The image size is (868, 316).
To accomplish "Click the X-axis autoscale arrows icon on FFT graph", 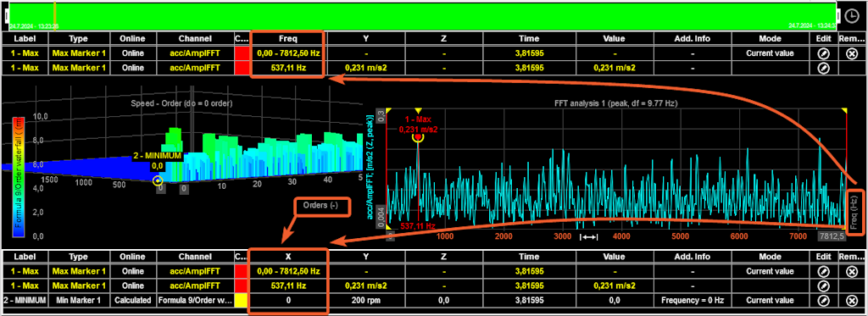I will (588, 237).
